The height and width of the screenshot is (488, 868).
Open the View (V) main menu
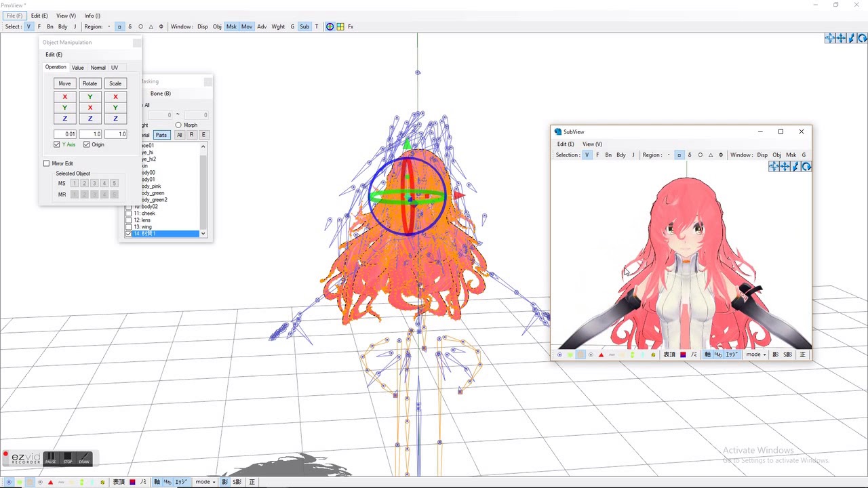point(66,16)
